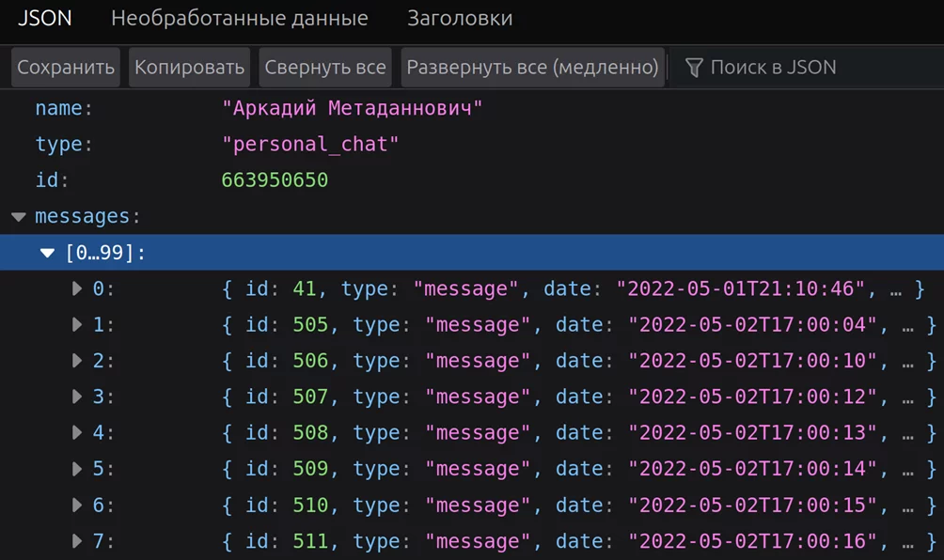Screen dimensions: 944x560
Task: Collapse the "[0…99]" message range
Action: [45, 252]
